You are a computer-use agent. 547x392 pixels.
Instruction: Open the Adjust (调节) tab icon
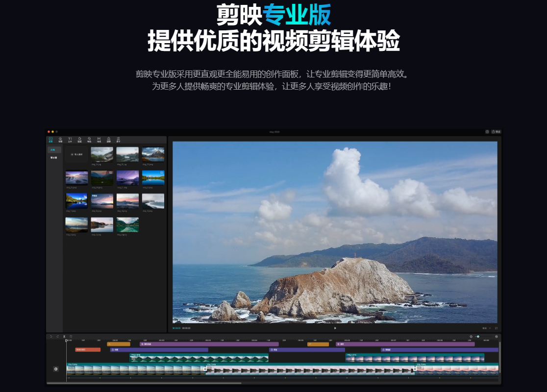(118, 140)
